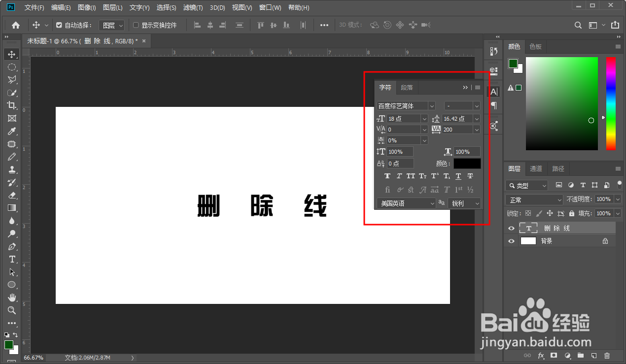Open the 图像(I) menu

click(87, 7)
